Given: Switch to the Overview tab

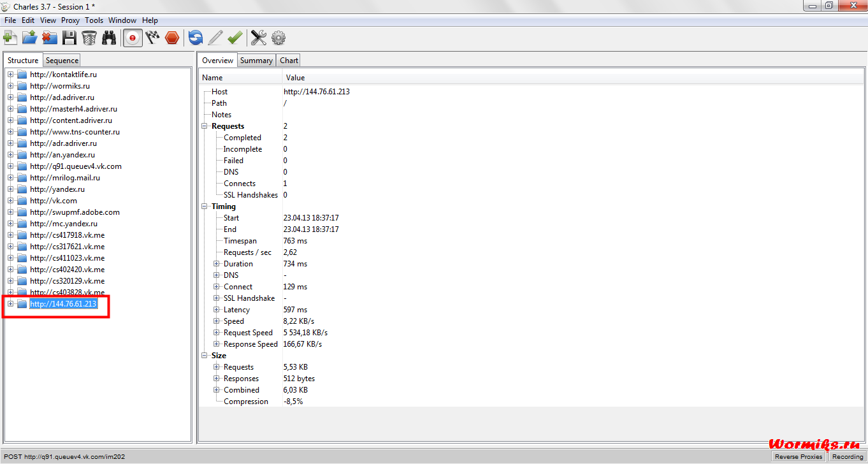Looking at the screenshot, I should point(218,61).
